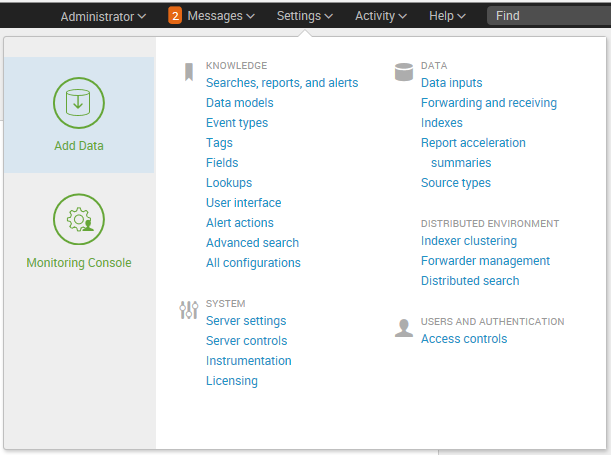Click the System sliders icon
The width and height of the screenshot is (611, 455).
tap(189, 310)
